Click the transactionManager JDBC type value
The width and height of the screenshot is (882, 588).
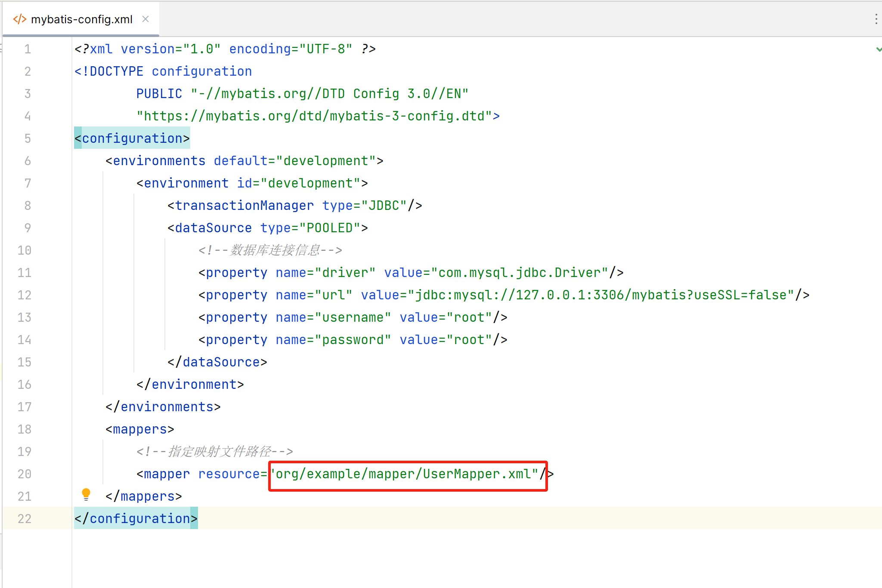click(384, 206)
